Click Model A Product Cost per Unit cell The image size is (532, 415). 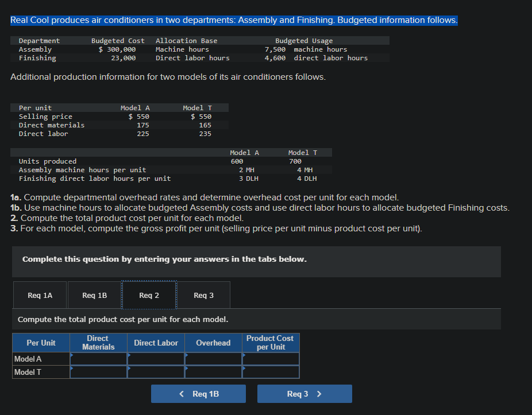[x=271, y=359]
